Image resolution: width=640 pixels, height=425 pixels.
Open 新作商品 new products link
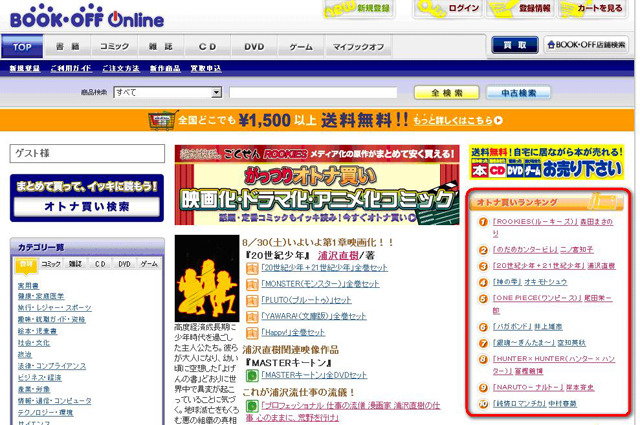[165, 68]
